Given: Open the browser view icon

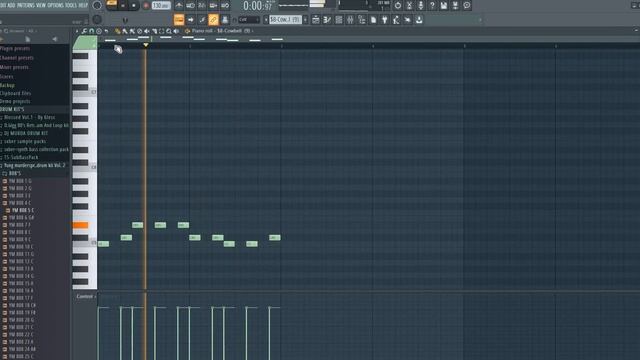Looking at the screenshot, I should (x=362, y=20).
